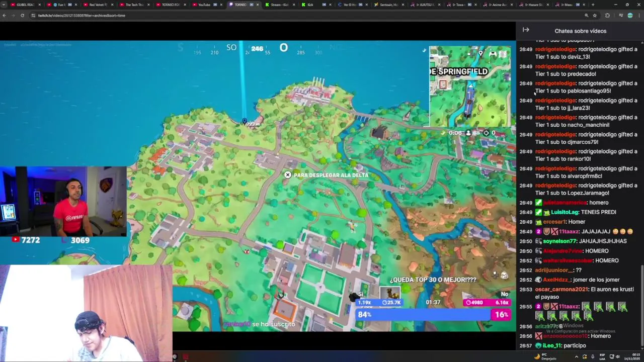Open the network tray icon

coord(612,356)
